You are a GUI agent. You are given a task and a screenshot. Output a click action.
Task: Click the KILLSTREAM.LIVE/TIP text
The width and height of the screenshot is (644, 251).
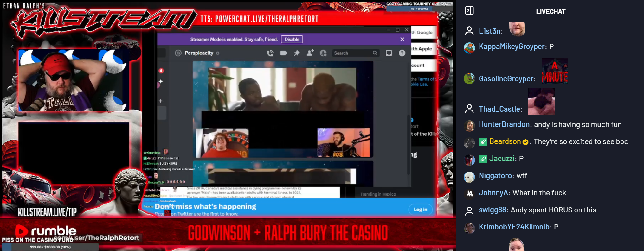pyautogui.click(x=47, y=212)
